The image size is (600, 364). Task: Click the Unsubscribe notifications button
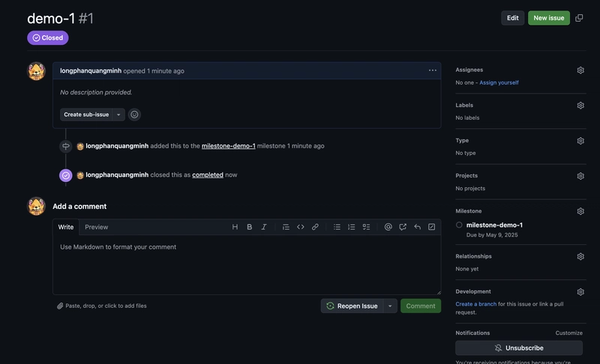(518, 348)
